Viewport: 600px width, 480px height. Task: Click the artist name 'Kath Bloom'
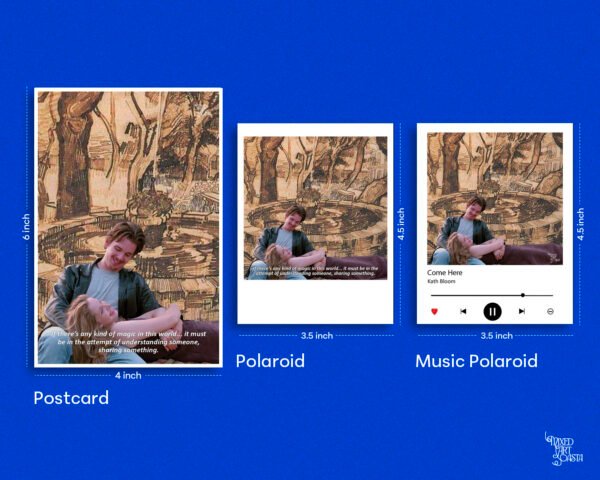point(441,282)
